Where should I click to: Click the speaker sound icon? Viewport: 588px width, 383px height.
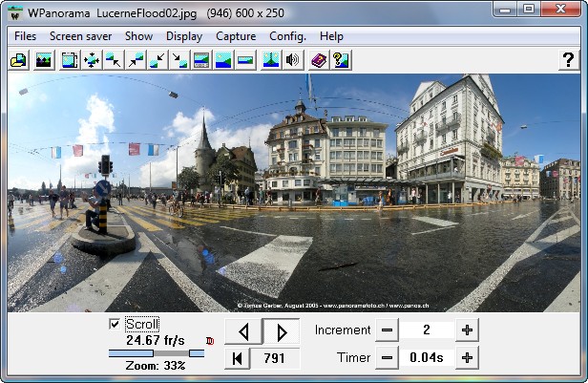point(293,60)
